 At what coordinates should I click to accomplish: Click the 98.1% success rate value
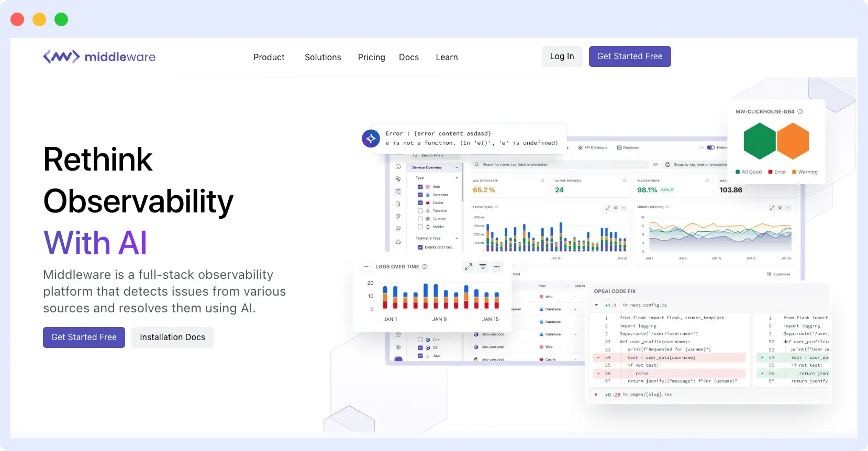pos(647,190)
